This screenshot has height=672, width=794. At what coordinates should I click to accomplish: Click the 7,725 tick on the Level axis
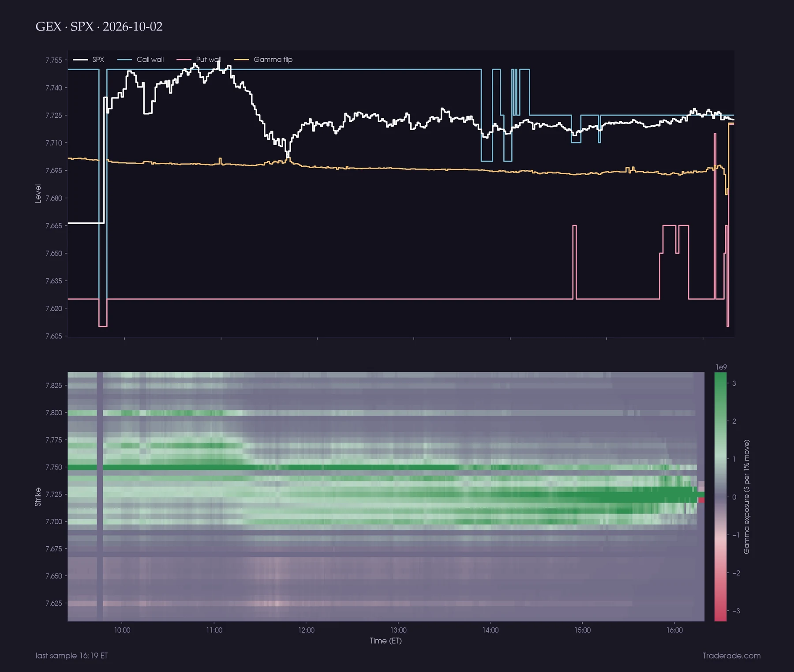[x=54, y=116]
